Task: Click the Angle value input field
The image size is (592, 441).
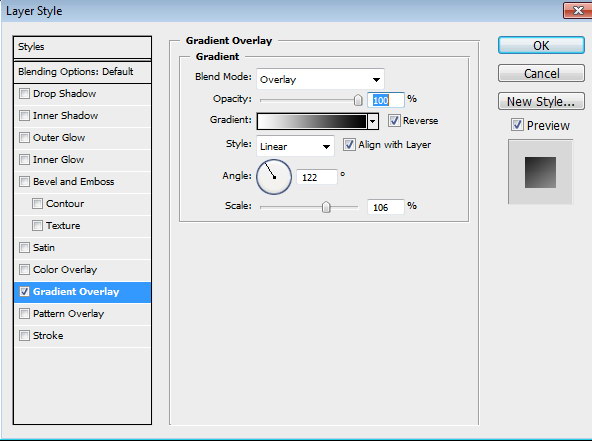Action: pos(316,177)
